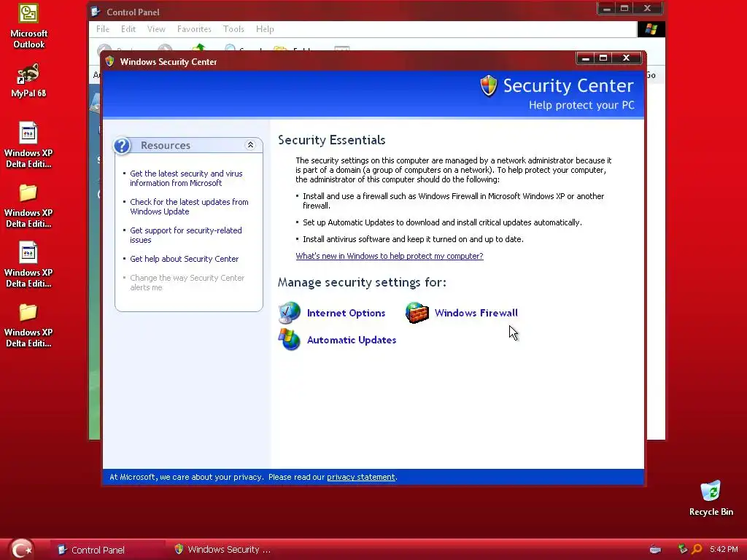Viewport: 747px width, 560px height.
Task: Switch to Control Panel taskbar button
Action: (108, 550)
